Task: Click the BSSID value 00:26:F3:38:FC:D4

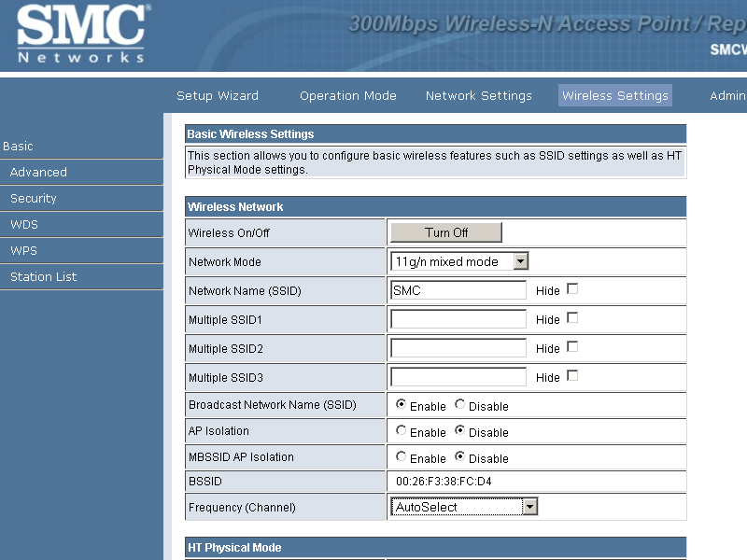Action: [444, 482]
